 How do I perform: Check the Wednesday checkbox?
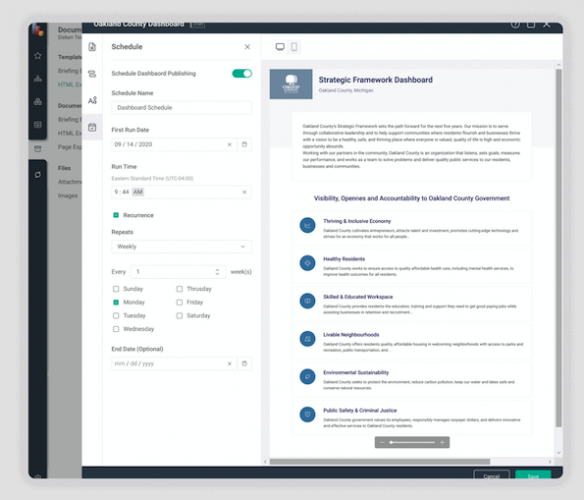[x=116, y=329]
